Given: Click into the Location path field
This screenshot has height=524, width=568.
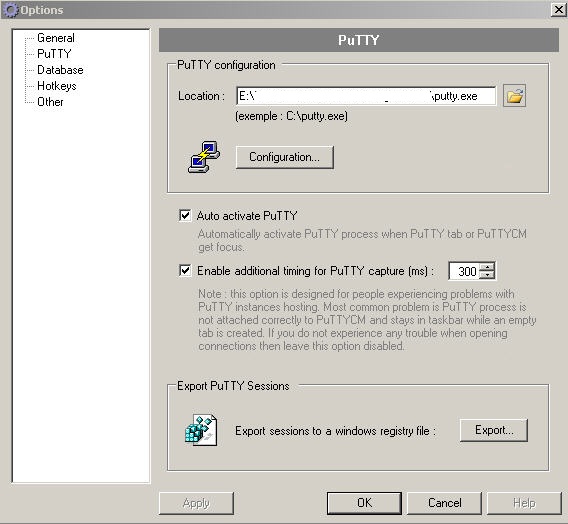Looking at the screenshot, I should point(366,96).
